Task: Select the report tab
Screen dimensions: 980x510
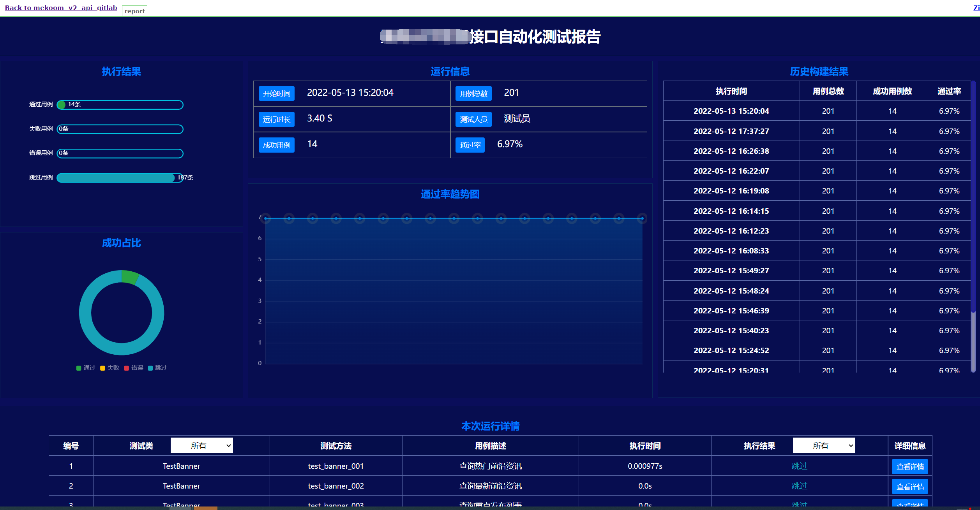Action: 134,11
